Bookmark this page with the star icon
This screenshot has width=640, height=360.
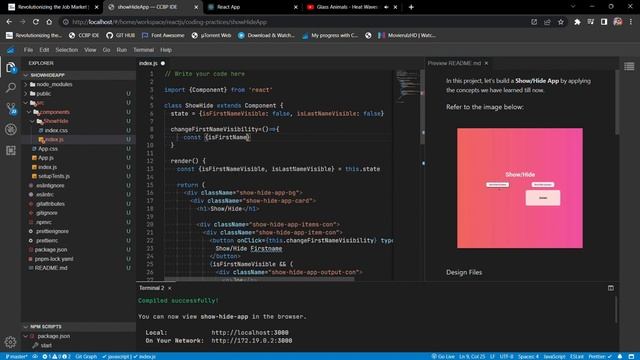tap(561, 22)
